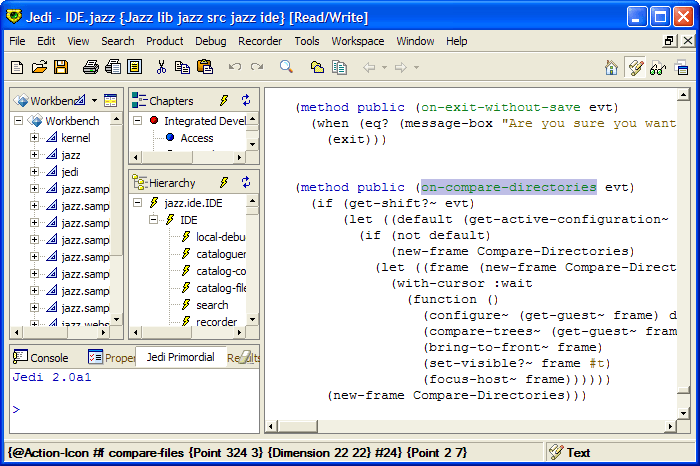This screenshot has width=700, height=466.
Task: Cut selection using the scissors icon
Action: (x=161, y=67)
